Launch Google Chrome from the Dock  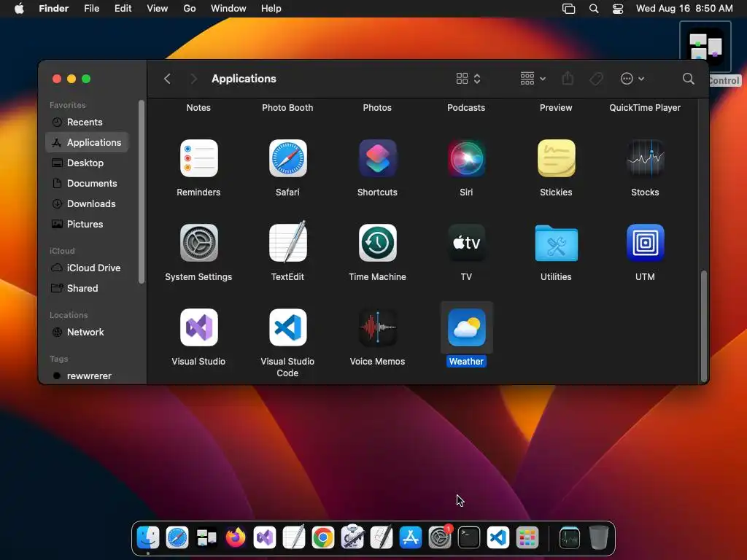point(323,537)
